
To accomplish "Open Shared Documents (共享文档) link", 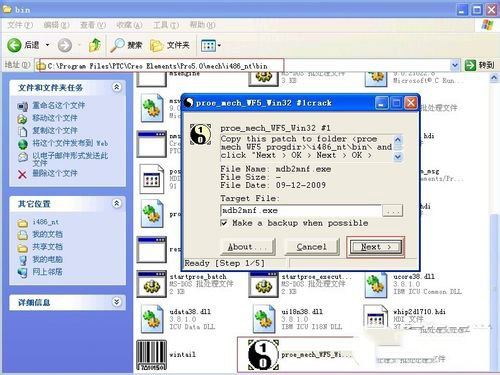I will click(47, 247).
